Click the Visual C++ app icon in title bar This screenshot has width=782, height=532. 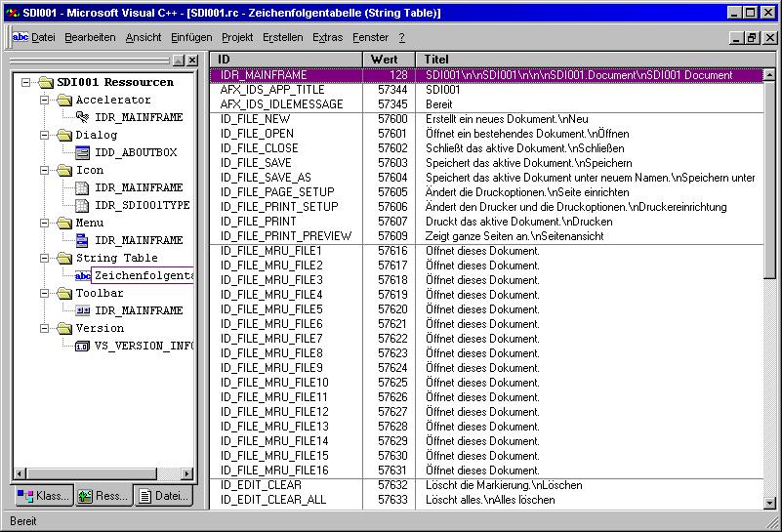(13, 13)
